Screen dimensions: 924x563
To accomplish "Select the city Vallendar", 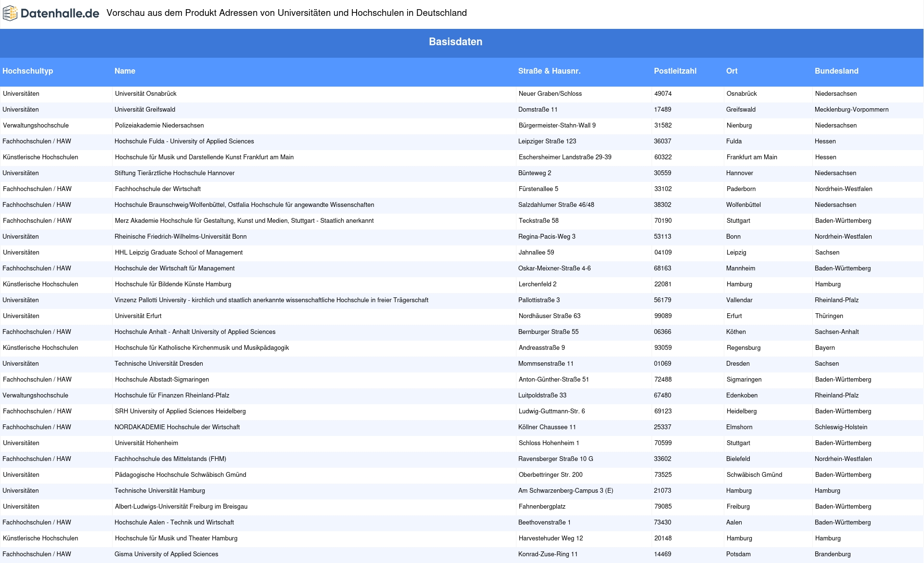I will (x=739, y=300).
